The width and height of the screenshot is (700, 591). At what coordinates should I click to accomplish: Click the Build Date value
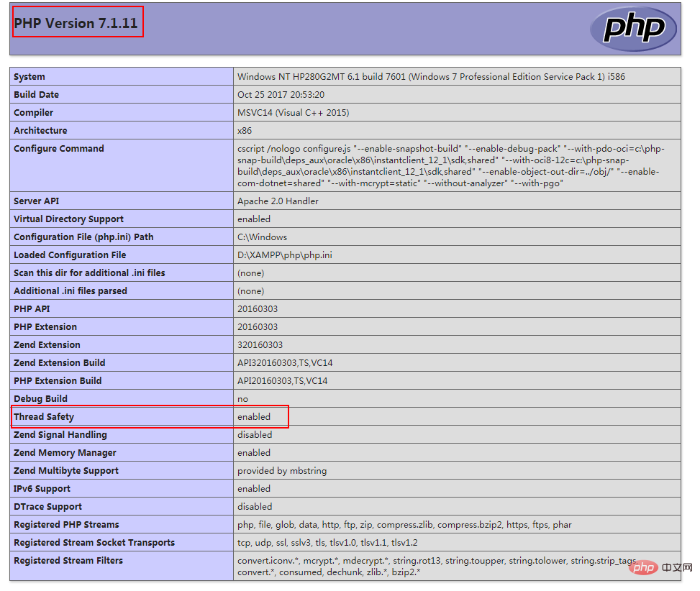[x=281, y=95]
